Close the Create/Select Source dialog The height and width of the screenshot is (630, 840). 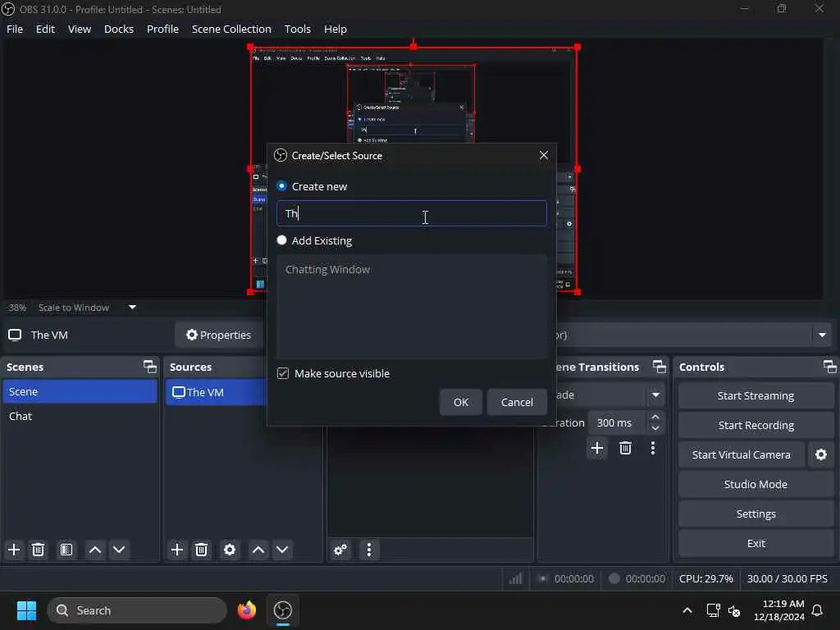(x=544, y=155)
